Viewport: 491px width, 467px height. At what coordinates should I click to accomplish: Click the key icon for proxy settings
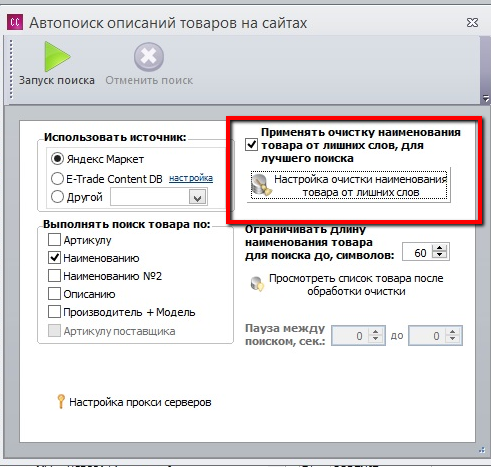pos(61,401)
